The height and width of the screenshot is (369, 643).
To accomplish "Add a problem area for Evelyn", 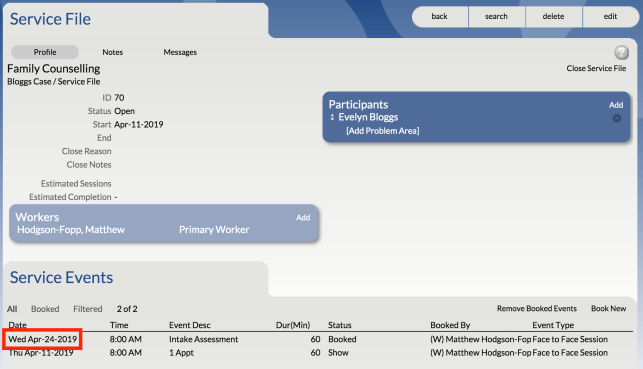I will (383, 131).
